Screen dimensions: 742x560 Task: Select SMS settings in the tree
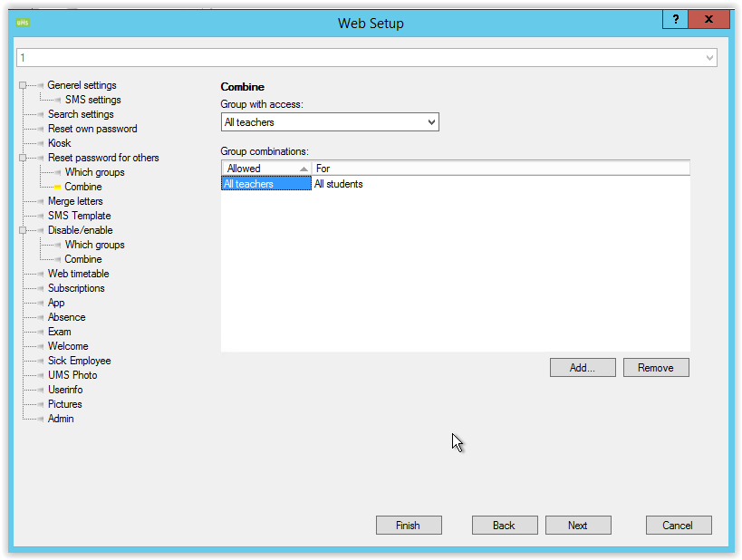[x=92, y=100]
